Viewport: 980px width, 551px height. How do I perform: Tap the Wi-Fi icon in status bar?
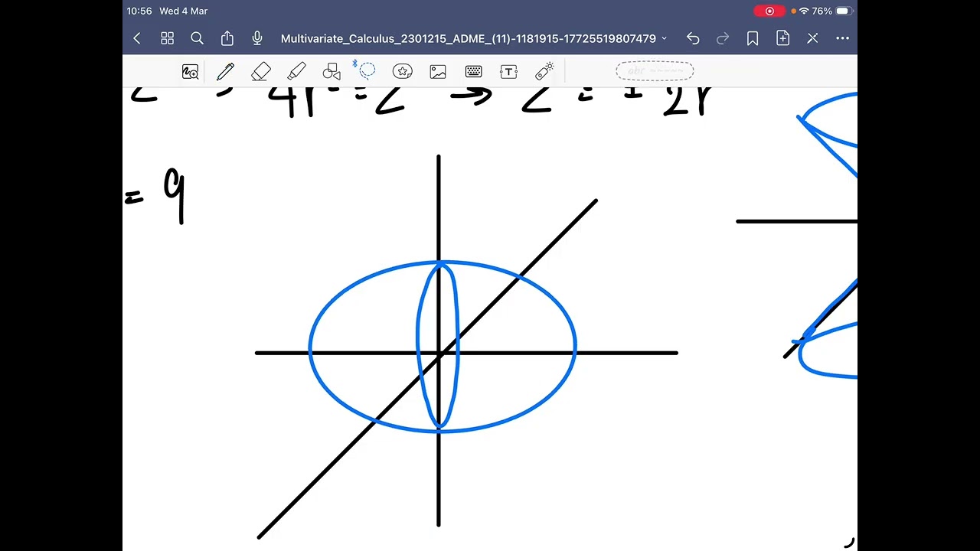click(x=803, y=11)
